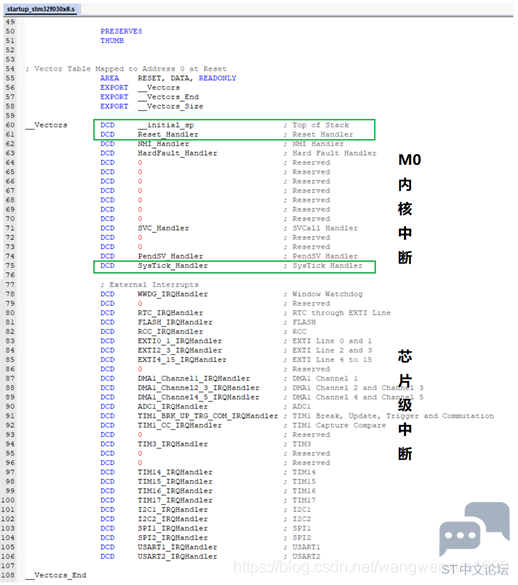Click the TIM15_IRQHandler entry
518x585 pixels.
point(175,482)
